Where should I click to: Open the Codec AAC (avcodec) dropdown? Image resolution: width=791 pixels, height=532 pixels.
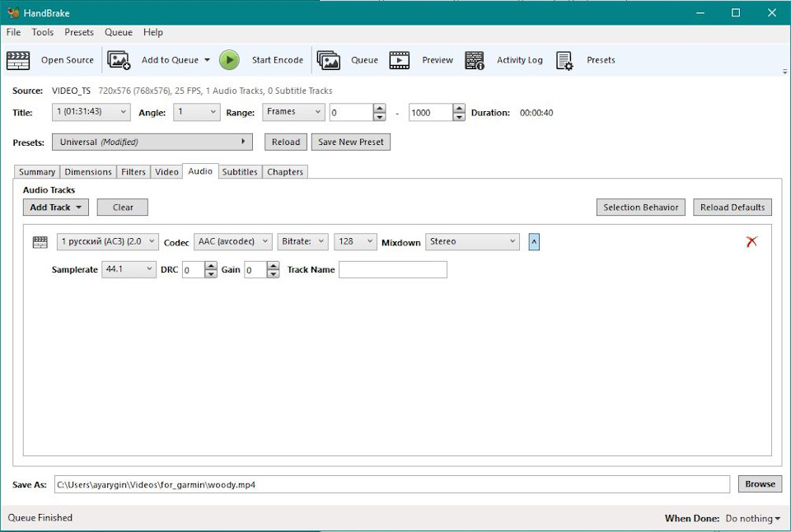pyautogui.click(x=233, y=241)
